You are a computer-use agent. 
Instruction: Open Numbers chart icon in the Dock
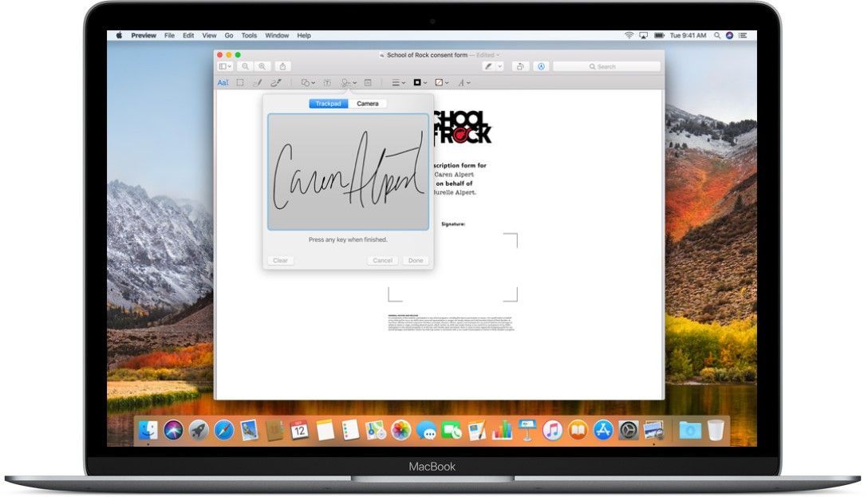point(502,429)
